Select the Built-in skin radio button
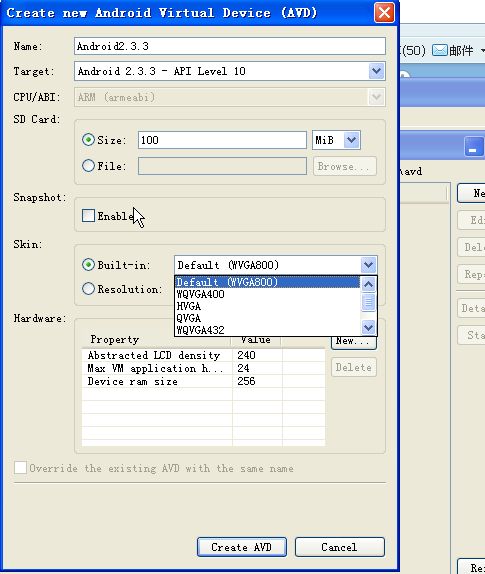485x574 pixels. click(88, 264)
